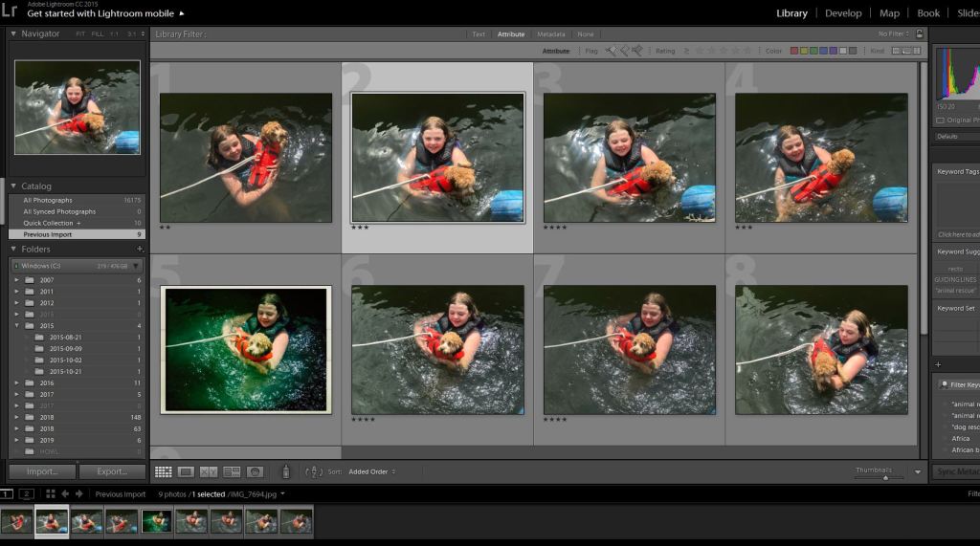Select the green-tinted fifth grid photo

coord(246,350)
